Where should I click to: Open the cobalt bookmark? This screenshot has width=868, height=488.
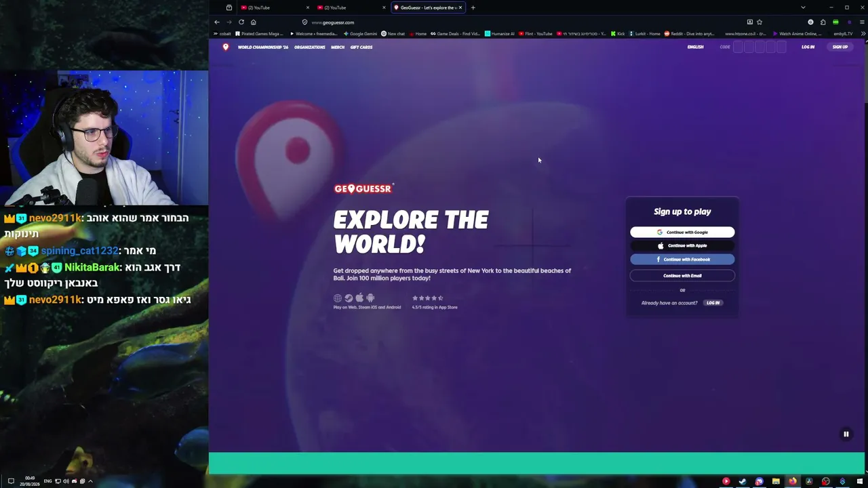[x=222, y=34]
